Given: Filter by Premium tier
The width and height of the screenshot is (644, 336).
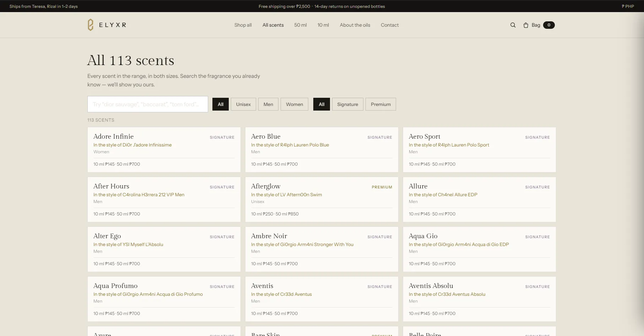Looking at the screenshot, I should pos(381,104).
